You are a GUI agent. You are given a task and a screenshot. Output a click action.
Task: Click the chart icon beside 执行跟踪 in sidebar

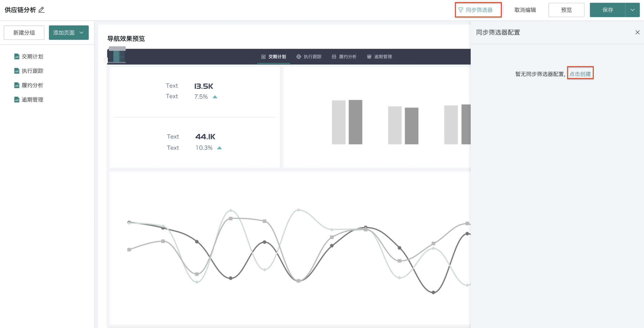coord(17,71)
